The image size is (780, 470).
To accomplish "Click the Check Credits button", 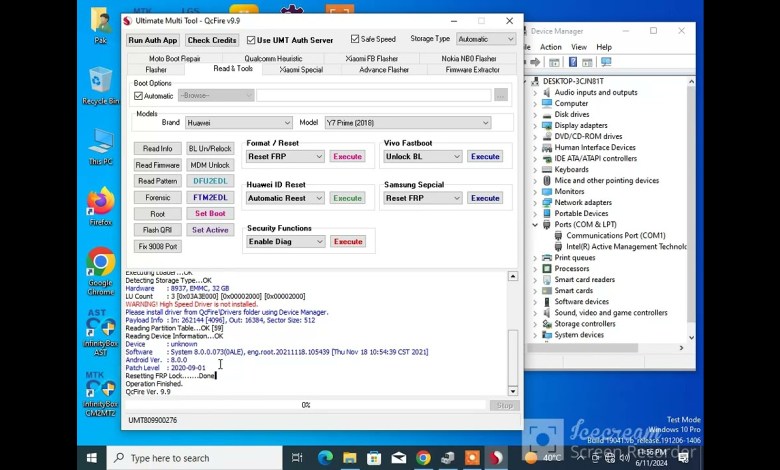I will (x=212, y=40).
